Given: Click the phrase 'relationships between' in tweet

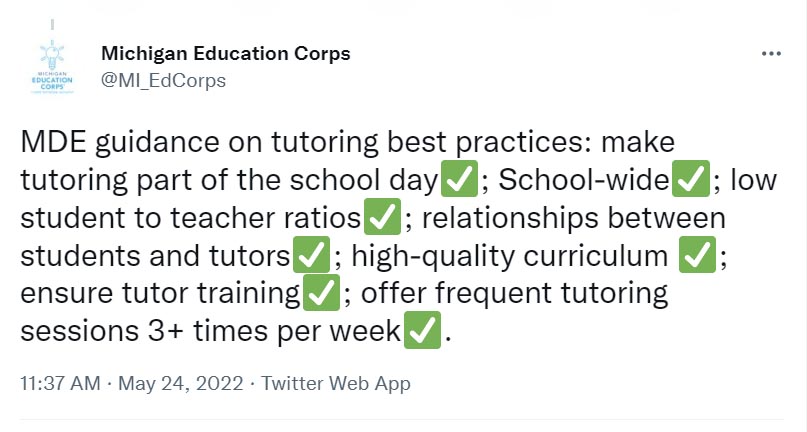Looking at the screenshot, I should (x=574, y=218).
